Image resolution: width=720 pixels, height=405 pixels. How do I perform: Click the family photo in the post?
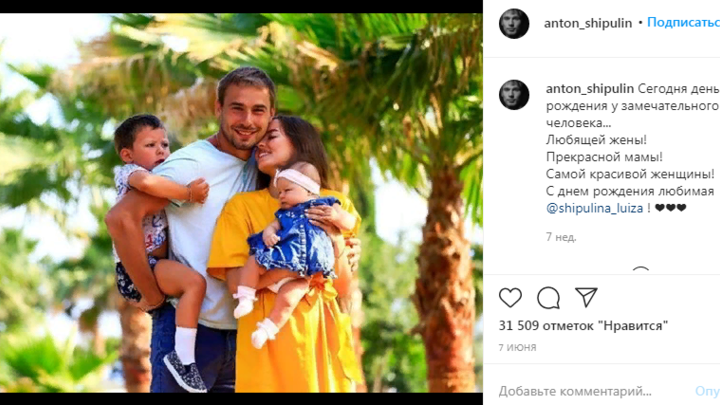click(241, 202)
